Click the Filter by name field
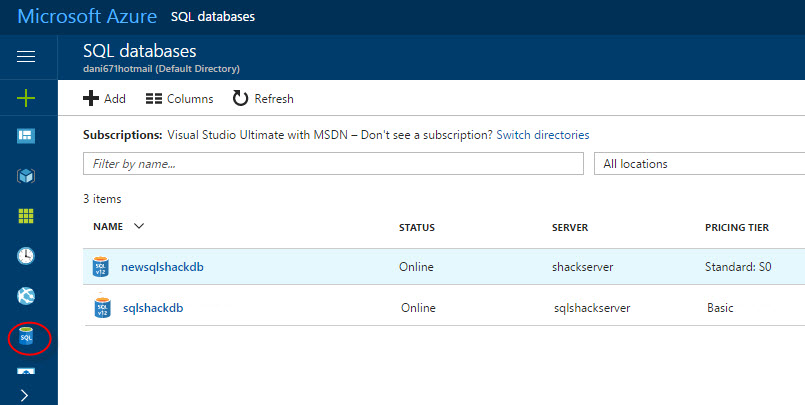 [x=333, y=164]
